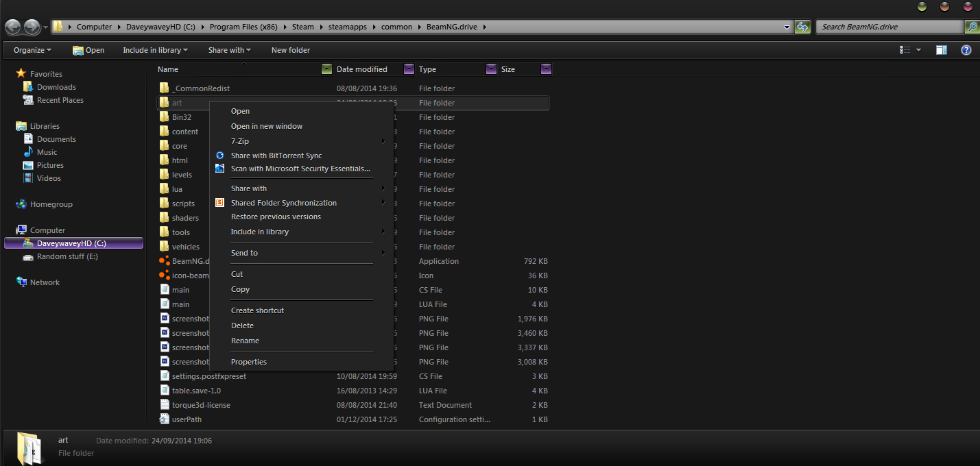Click steamapps in the address breadcrumb
Viewport: 980px width, 466px height.
coord(349,27)
